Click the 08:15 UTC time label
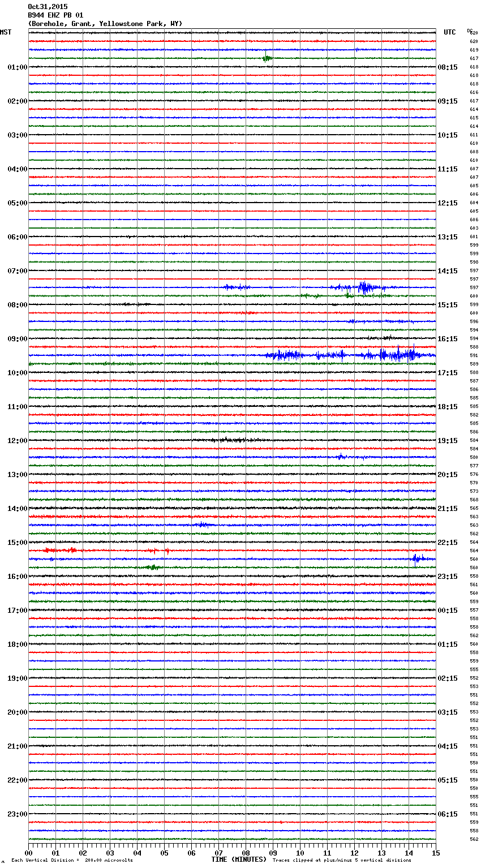Viewport: 481px width, 868px height. (x=448, y=67)
